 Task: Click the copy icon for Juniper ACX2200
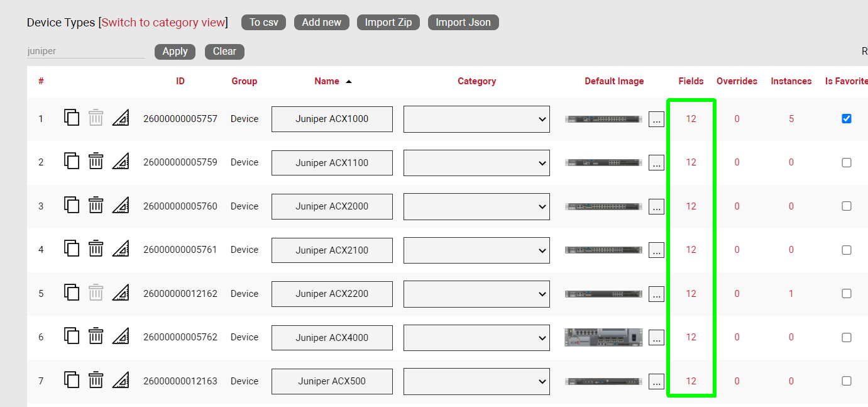click(x=72, y=293)
